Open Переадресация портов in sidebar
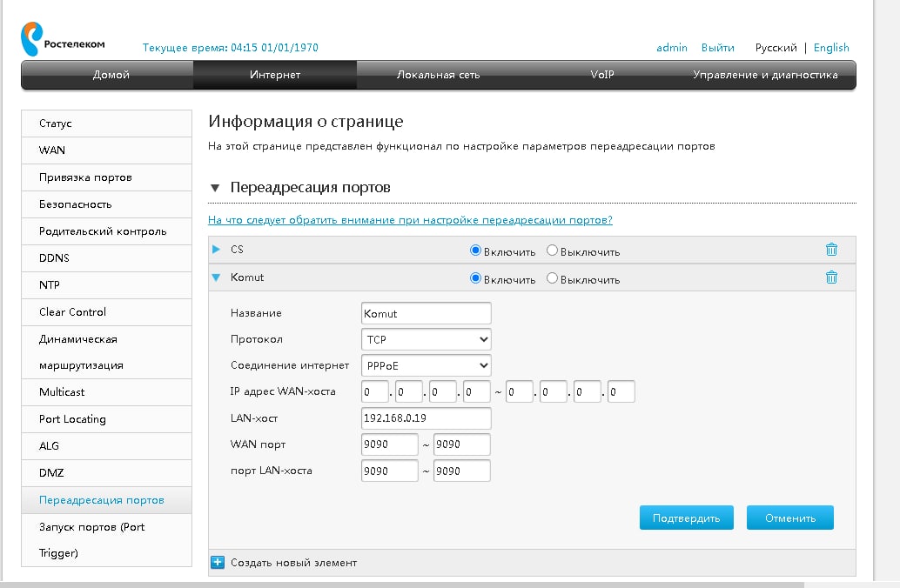 click(107, 500)
